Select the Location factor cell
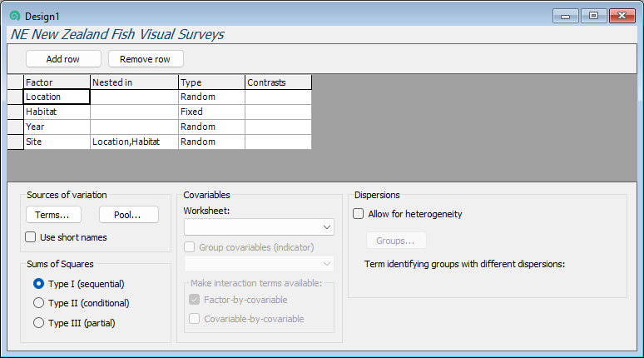 [57, 97]
